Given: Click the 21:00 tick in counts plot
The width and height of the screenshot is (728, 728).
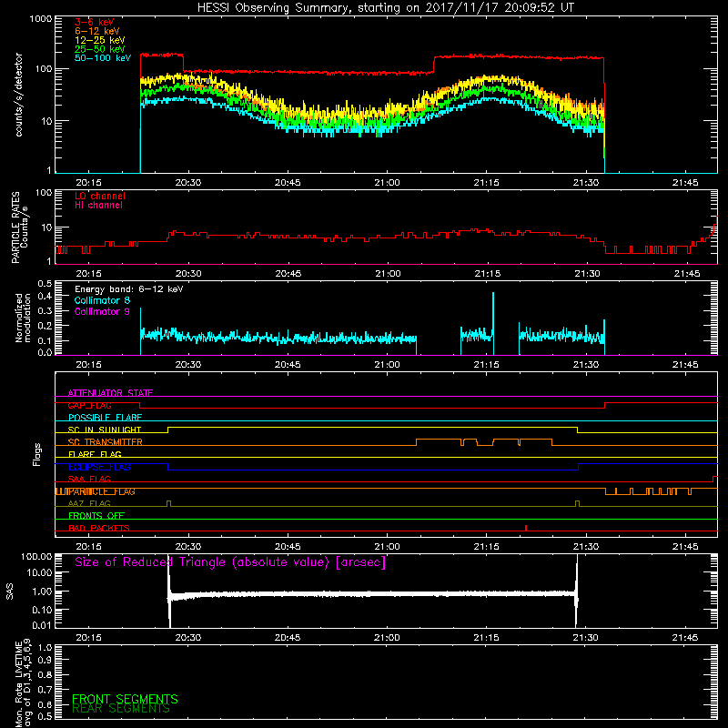Looking at the screenshot, I should (387, 183).
